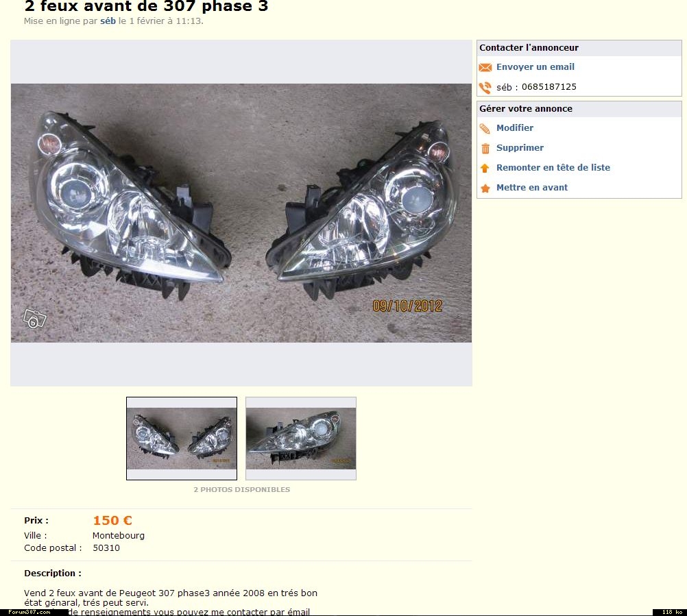Click the orange star Mettre en avant icon
Image resolution: width=687 pixels, height=616 pixels.
coord(485,188)
